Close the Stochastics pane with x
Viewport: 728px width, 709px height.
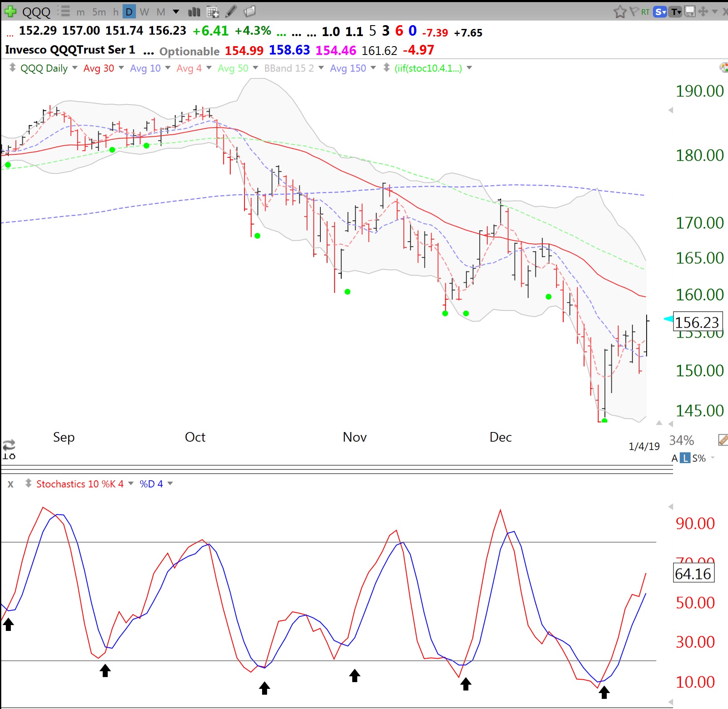coord(10,484)
